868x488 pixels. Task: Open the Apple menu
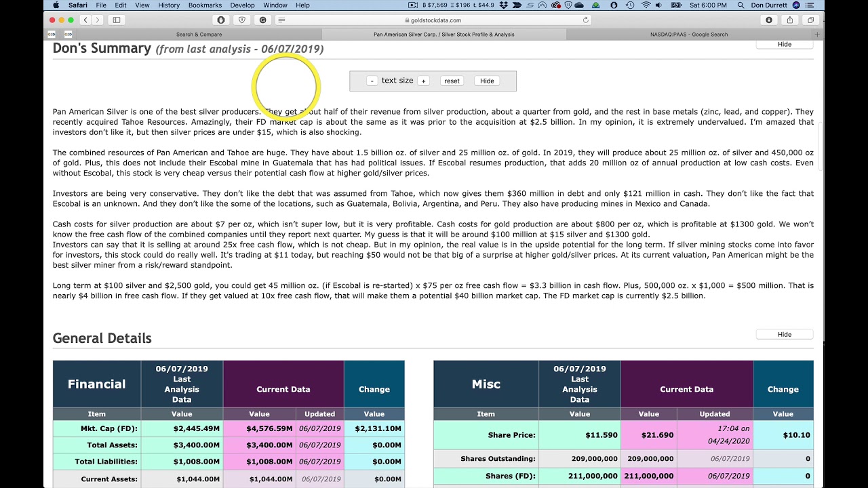click(56, 5)
